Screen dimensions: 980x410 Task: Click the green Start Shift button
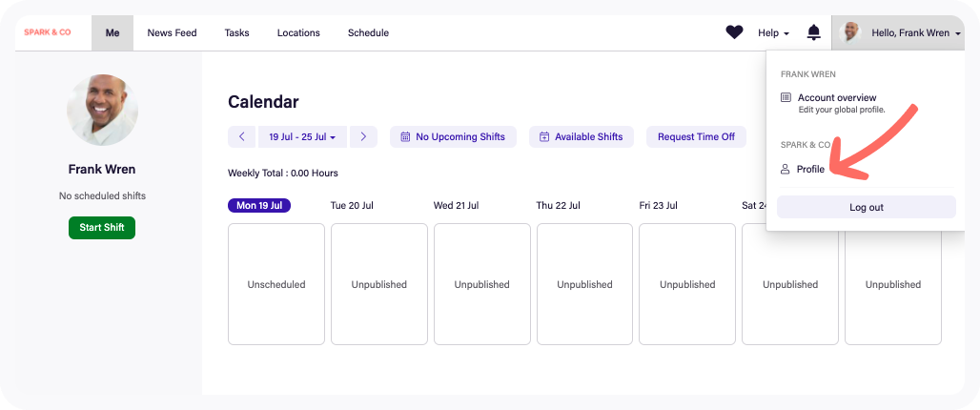tap(102, 228)
